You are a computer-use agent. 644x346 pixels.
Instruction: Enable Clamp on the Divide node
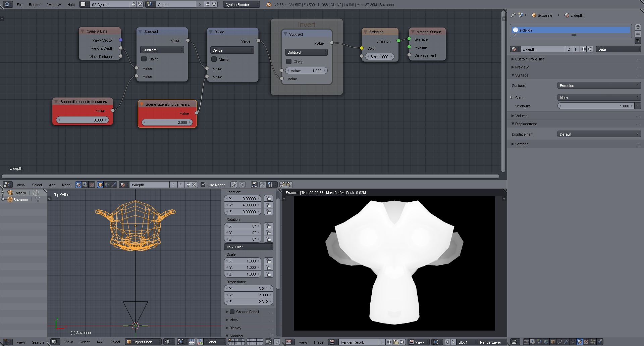(x=214, y=59)
